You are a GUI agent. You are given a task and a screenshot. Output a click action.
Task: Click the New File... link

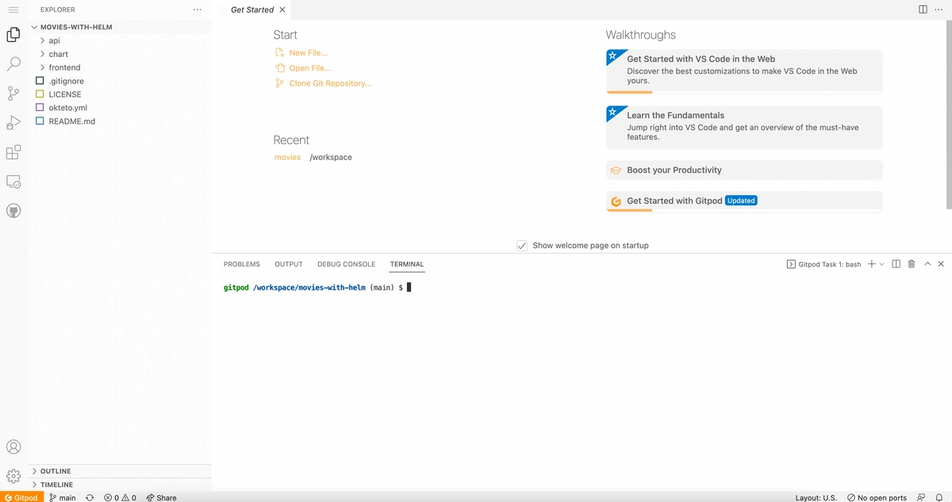point(308,53)
